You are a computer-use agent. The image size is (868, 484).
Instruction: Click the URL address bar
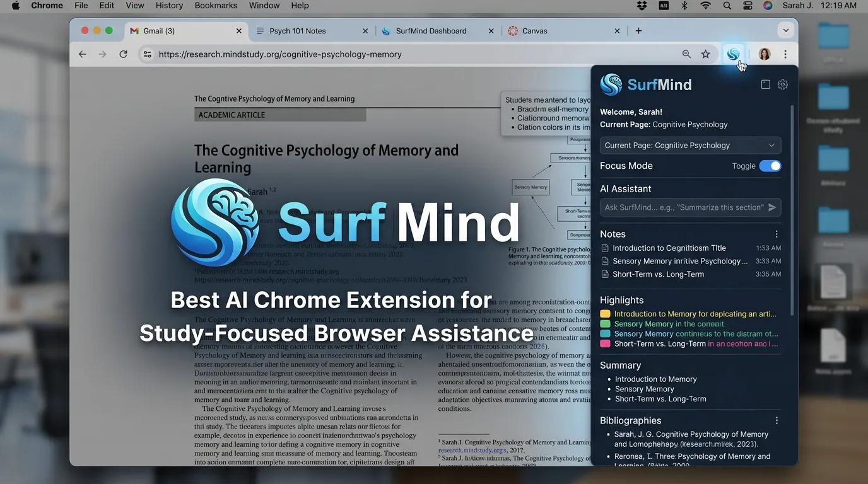click(416, 54)
